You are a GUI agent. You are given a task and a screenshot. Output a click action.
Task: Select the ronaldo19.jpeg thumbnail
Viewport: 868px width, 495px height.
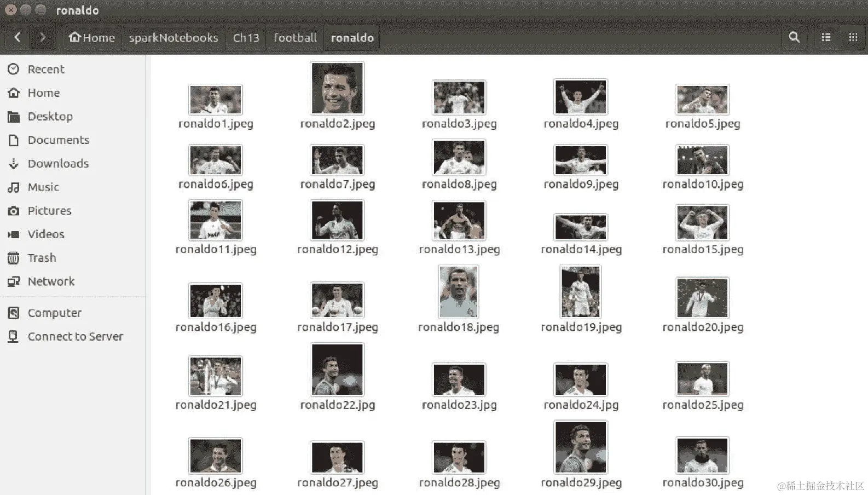(x=581, y=292)
